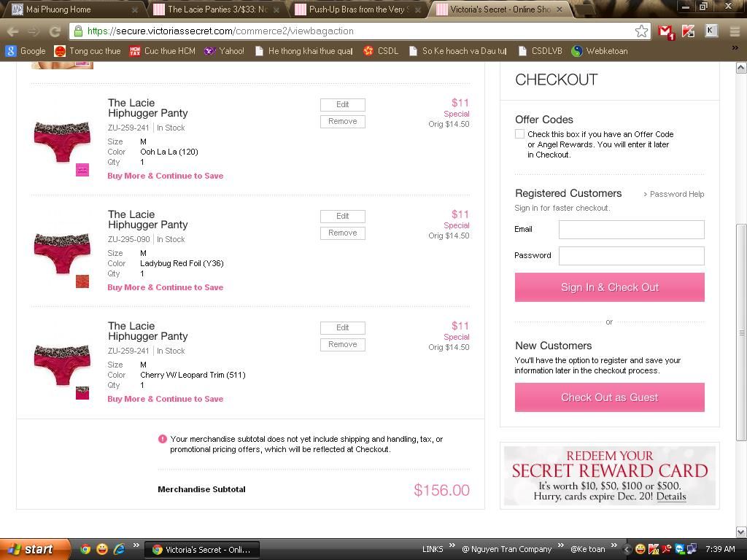Image resolution: width=747 pixels, height=560 pixels.
Task: Open Yahoo! bookmark
Action: click(x=224, y=51)
